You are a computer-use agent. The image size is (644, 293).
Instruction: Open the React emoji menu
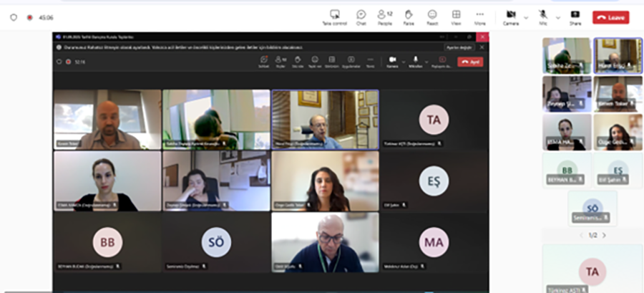point(432,16)
